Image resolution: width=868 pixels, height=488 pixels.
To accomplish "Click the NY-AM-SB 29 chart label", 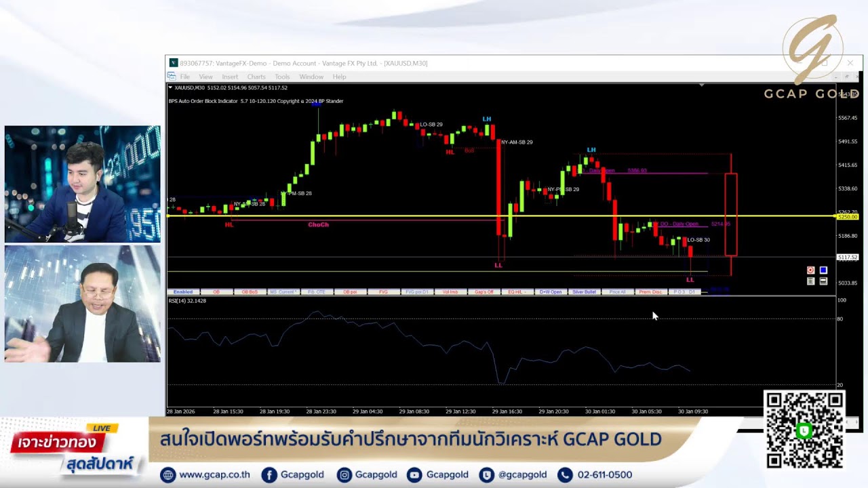I will pos(517,142).
